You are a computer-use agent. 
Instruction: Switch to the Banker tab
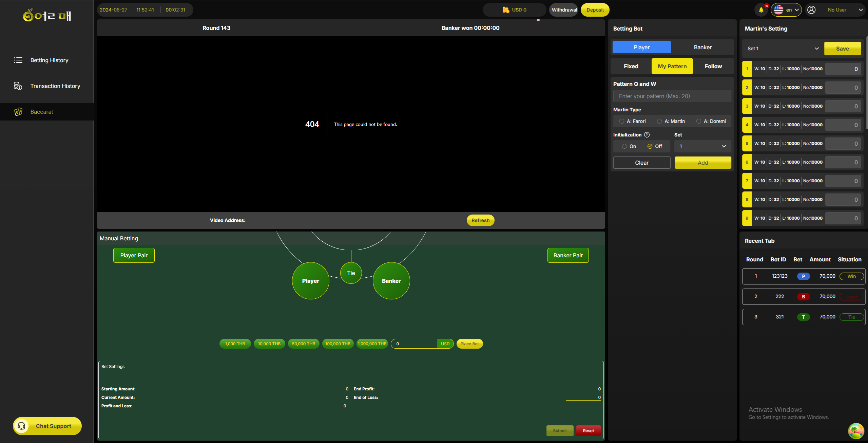(x=702, y=47)
